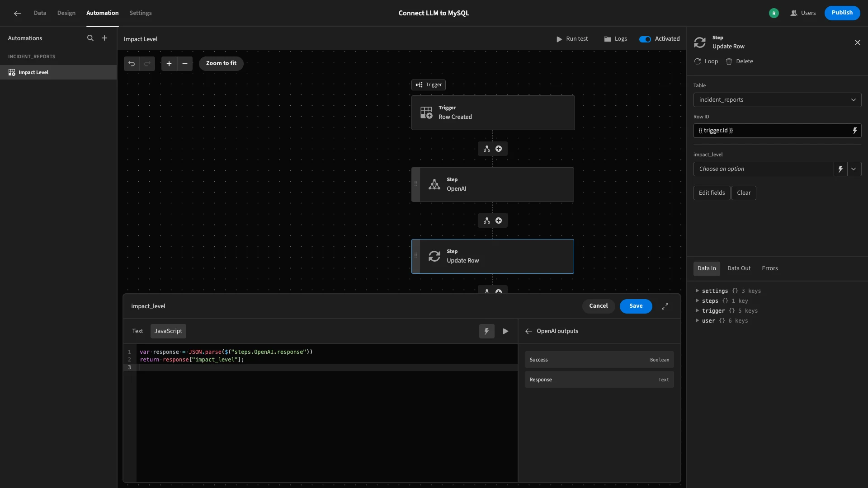Save the impact_level binding

tap(636, 306)
